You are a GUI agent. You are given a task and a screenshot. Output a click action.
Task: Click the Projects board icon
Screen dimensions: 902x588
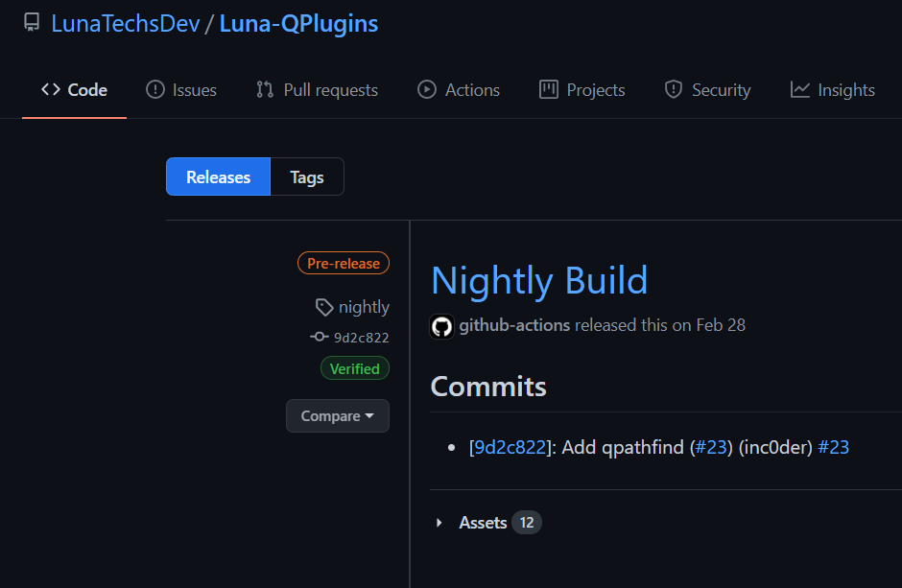tap(549, 89)
